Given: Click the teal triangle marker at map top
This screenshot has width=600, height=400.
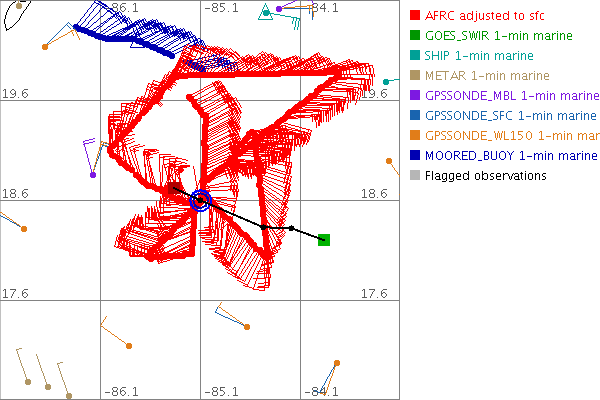Looking at the screenshot, I should [x=264, y=12].
